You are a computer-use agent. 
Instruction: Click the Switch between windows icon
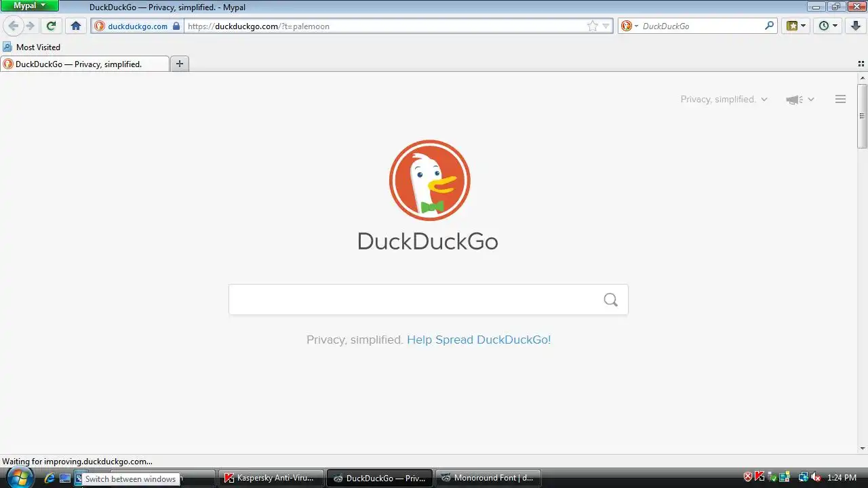(x=79, y=478)
